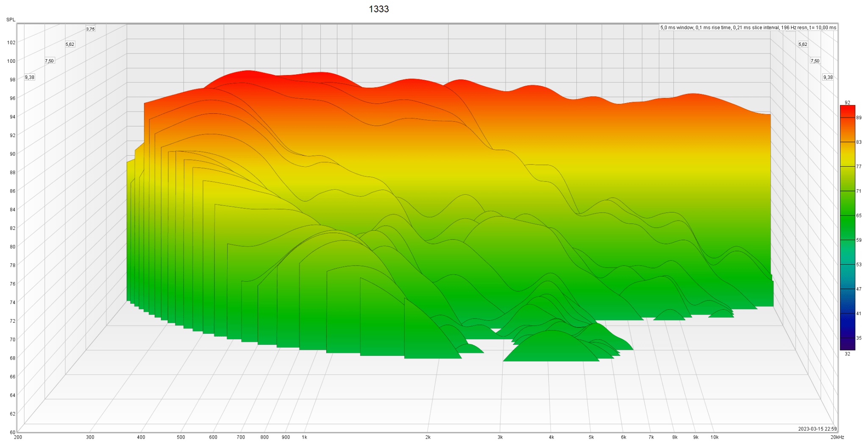Click the "76" SPL axis value
The height and width of the screenshot is (442, 868).
point(12,284)
